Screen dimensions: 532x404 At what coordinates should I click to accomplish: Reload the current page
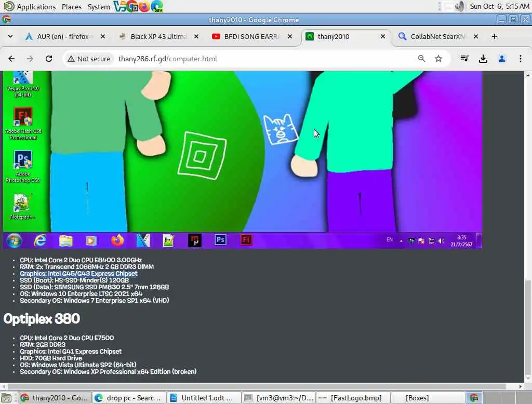(49, 59)
